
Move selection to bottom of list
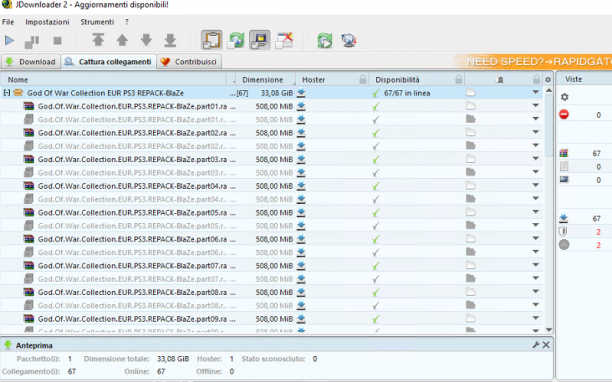click(x=170, y=40)
